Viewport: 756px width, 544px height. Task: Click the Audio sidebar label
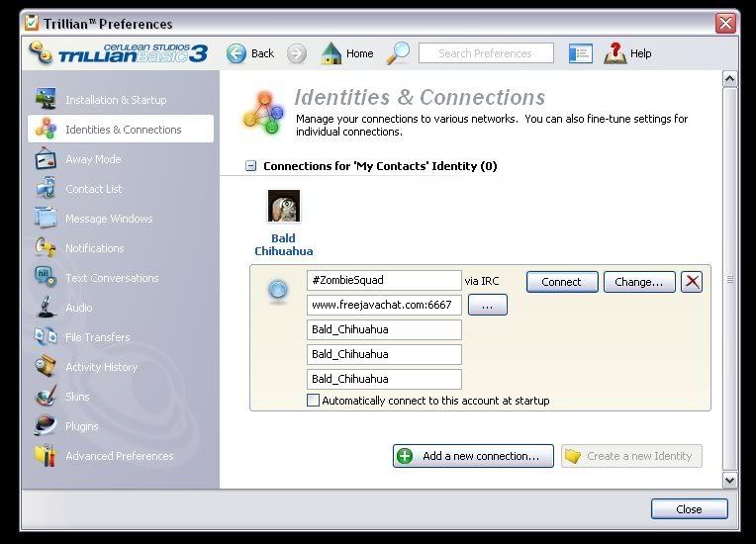79,308
